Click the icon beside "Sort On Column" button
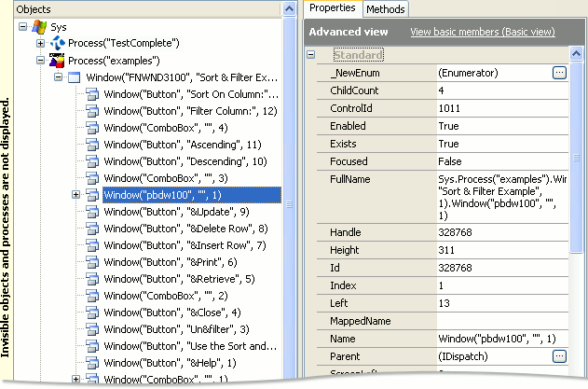 (x=92, y=93)
